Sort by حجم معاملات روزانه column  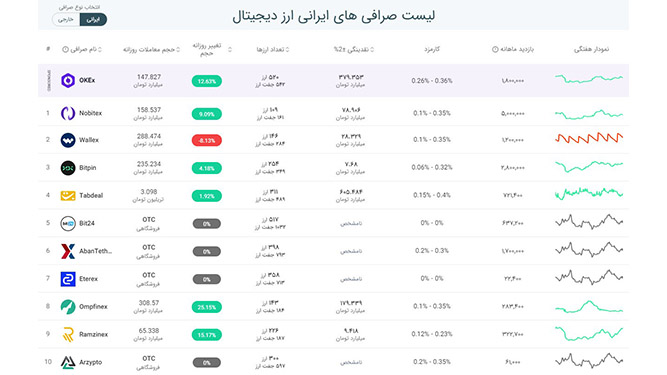click(151, 50)
